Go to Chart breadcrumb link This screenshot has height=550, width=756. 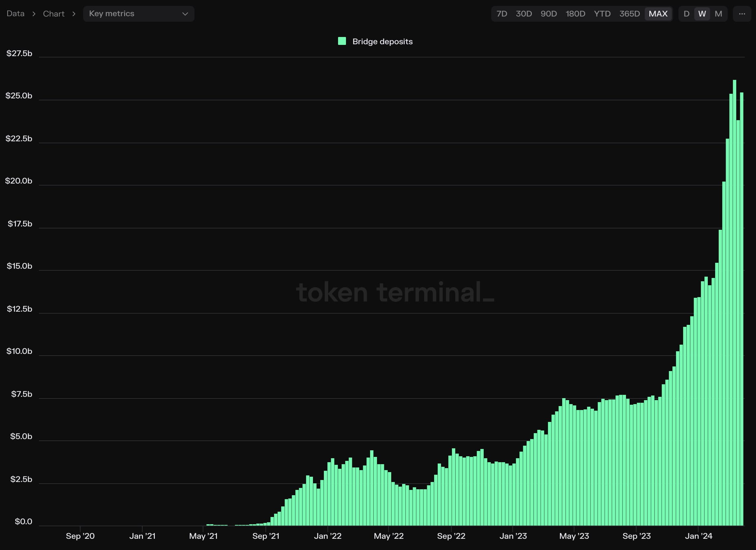coord(54,14)
